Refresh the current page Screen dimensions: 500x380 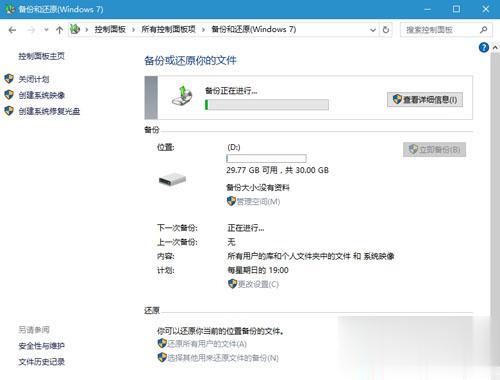(386, 30)
